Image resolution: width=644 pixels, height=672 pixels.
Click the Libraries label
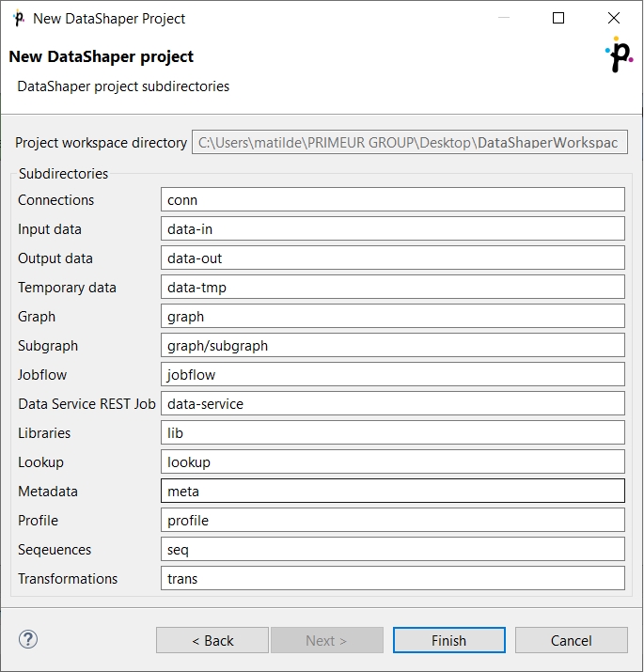[44, 433]
